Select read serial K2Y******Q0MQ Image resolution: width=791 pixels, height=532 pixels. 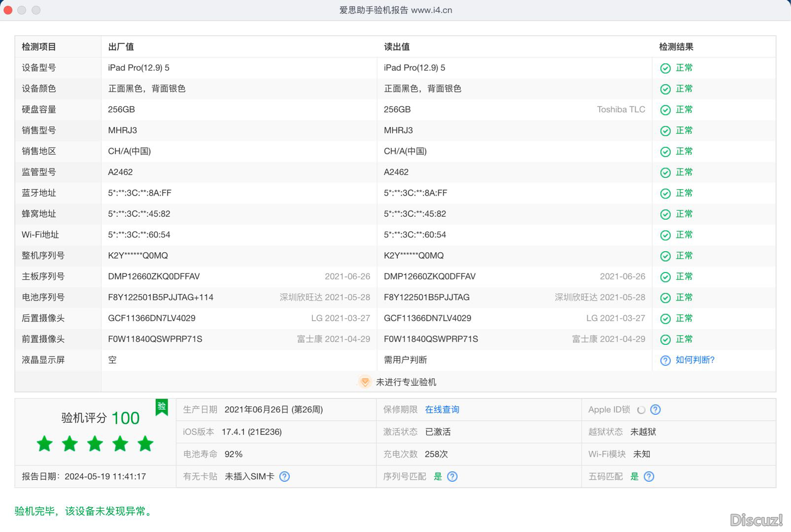click(x=414, y=255)
